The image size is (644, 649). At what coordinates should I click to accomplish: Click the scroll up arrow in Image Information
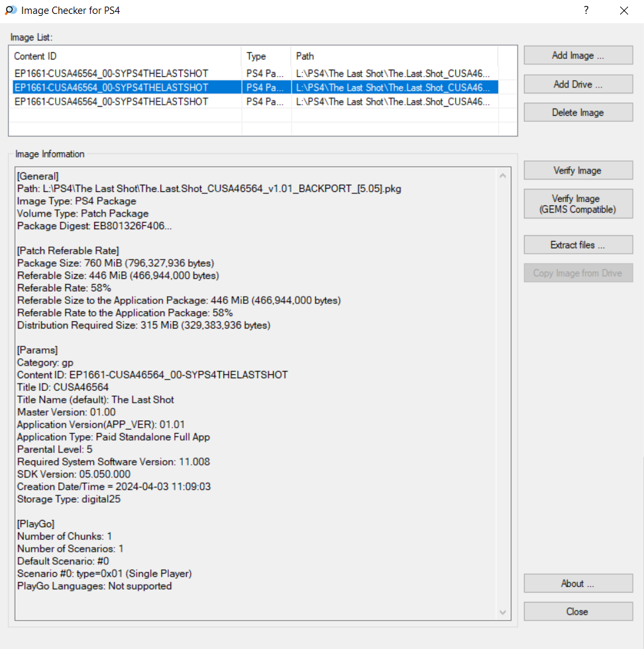502,176
